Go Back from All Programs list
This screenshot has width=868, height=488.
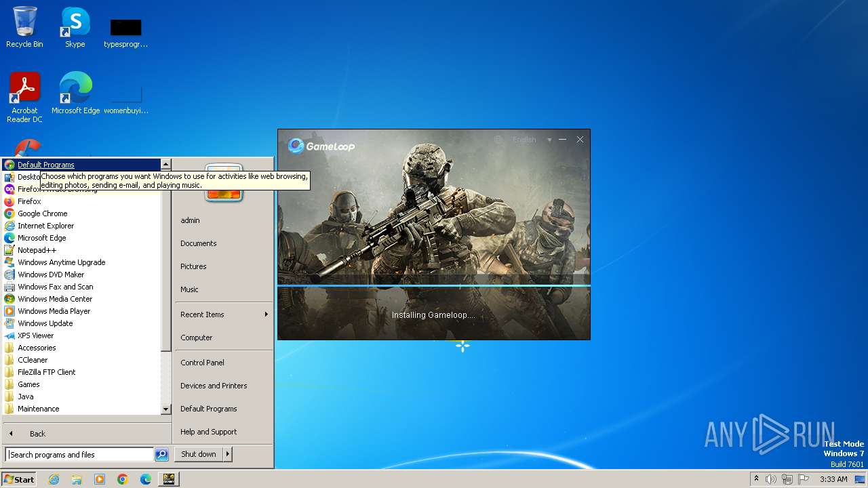click(x=87, y=434)
